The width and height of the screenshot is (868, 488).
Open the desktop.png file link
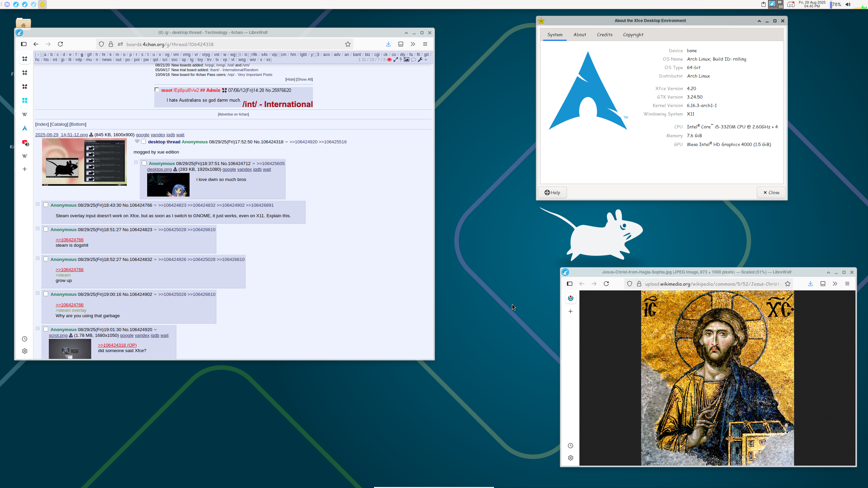click(x=159, y=169)
